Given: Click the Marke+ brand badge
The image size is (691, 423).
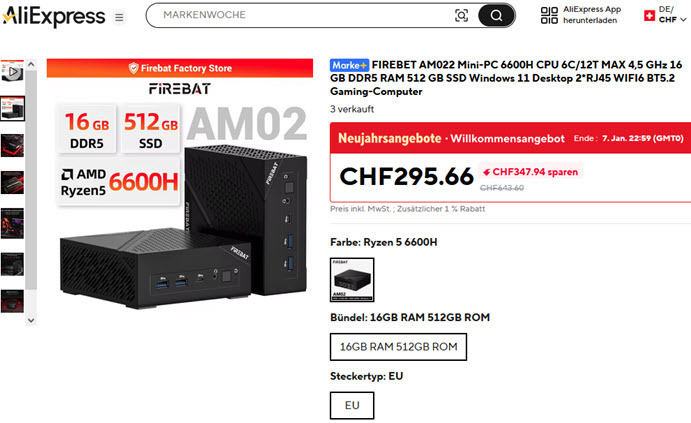Looking at the screenshot, I should pos(349,65).
